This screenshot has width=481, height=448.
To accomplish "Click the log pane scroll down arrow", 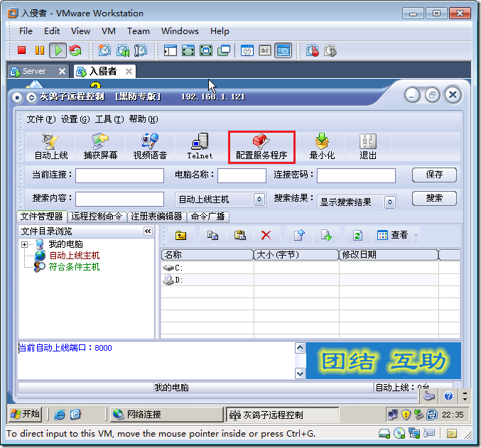I will pos(300,373).
